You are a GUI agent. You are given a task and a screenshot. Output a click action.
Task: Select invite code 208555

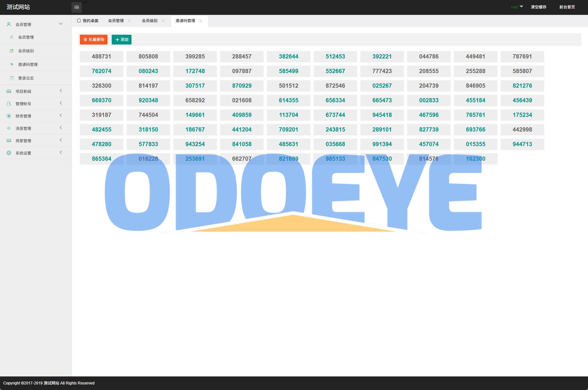pos(429,71)
